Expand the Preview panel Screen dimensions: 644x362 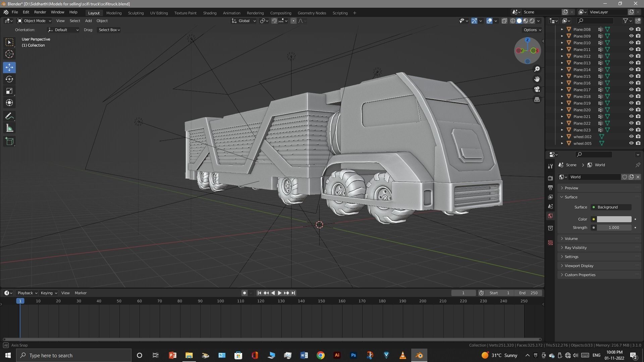[599, 188]
